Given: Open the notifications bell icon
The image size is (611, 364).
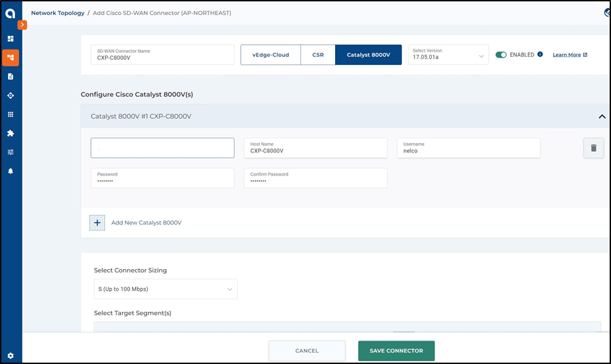Looking at the screenshot, I should [x=11, y=171].
